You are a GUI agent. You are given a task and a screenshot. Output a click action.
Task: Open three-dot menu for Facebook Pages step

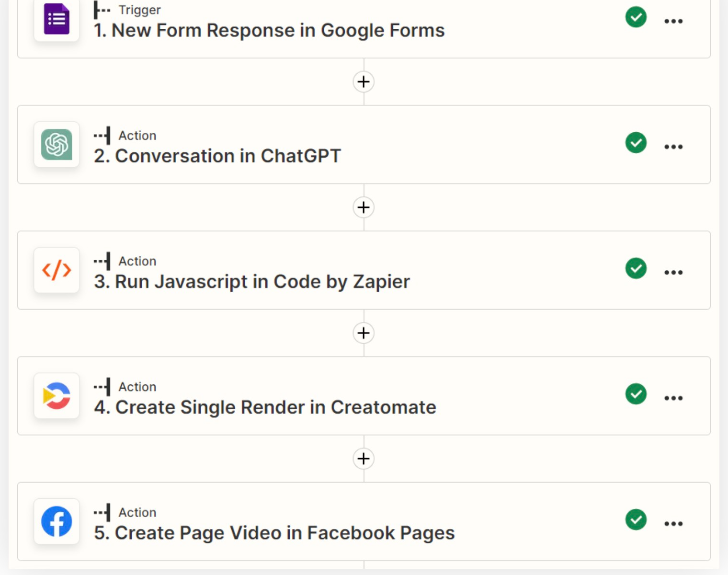coord(673,523)
